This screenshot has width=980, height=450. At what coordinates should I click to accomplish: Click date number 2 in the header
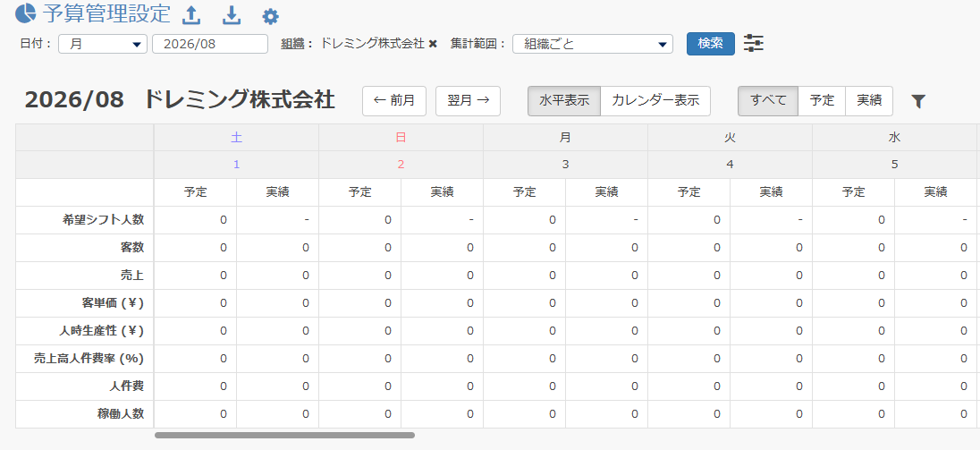401,165
